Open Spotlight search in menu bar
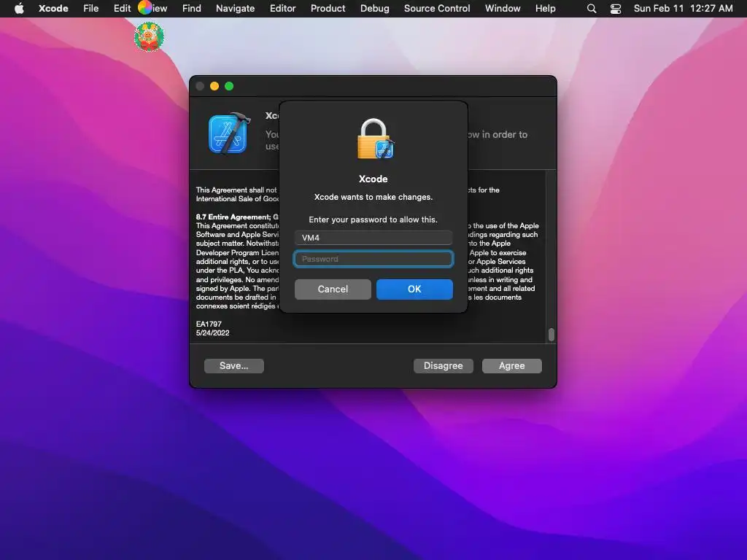 [591, 8]
